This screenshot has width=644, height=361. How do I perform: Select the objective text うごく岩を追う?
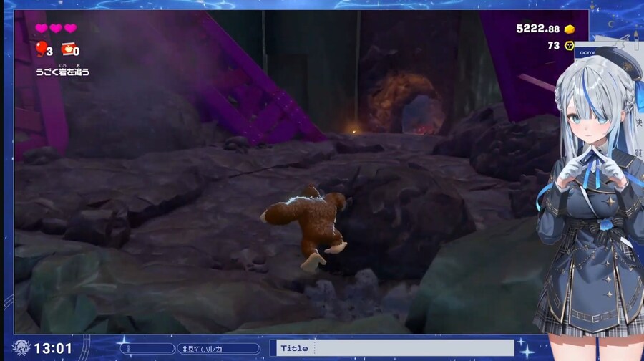click(x=62, y=72)
